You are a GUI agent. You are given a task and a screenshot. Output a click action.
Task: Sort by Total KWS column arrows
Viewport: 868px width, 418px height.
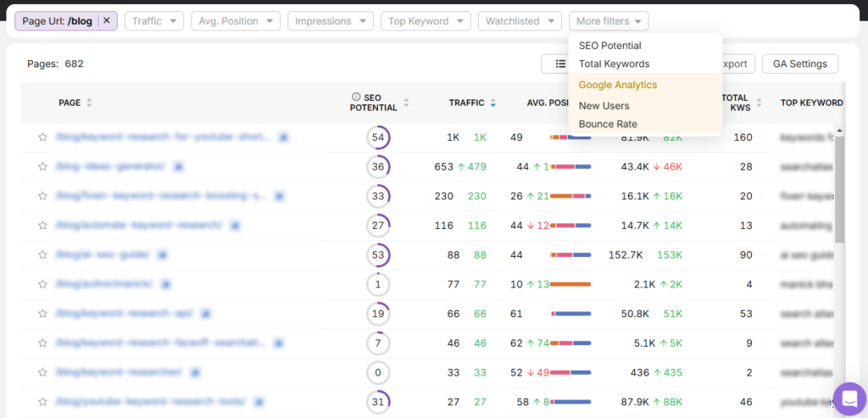[x=759, y=103]
